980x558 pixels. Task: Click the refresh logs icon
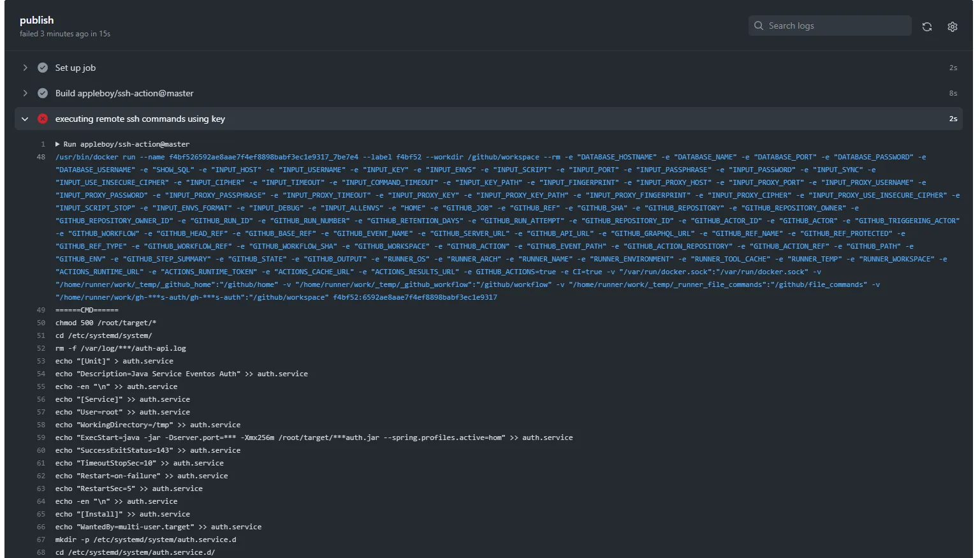coord(926,27)
